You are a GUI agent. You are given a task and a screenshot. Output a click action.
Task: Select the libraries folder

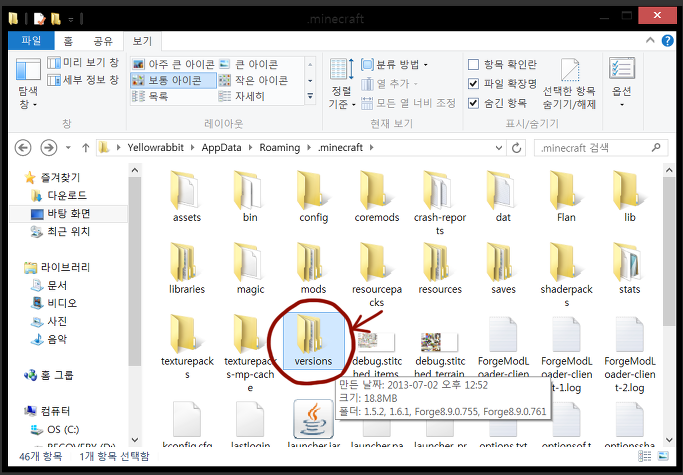[x=187, y=268]
